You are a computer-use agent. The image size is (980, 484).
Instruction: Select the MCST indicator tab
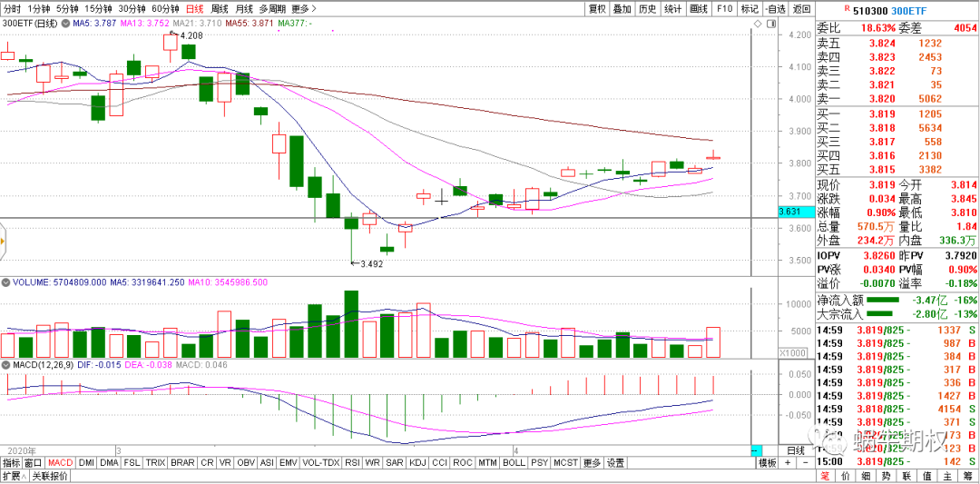pyautogui.click(x=565, y=463)
